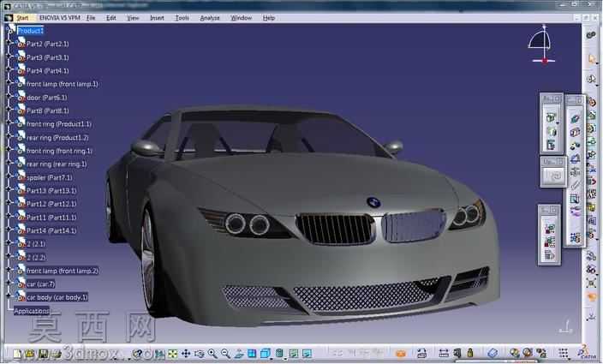Expand the Part2 (Part2.1) tree node
The height and width of the screenshot is (364, 603).
pos(9,44)
